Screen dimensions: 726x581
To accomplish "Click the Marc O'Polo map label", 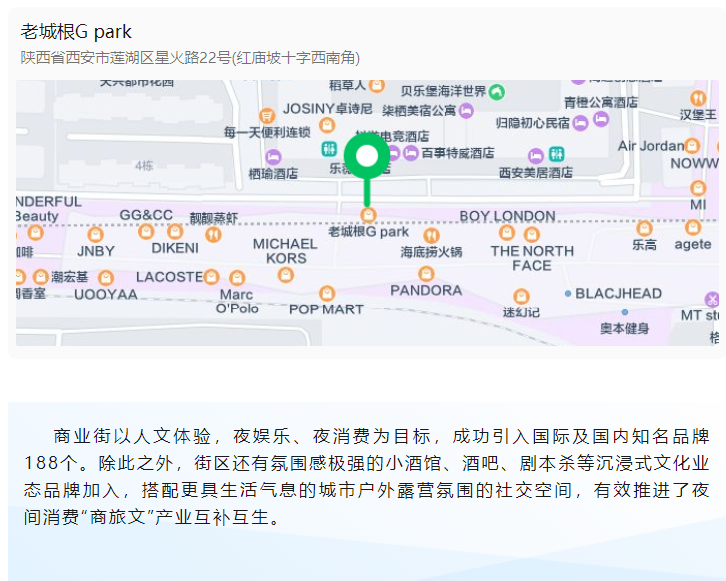I will (237, 301).
